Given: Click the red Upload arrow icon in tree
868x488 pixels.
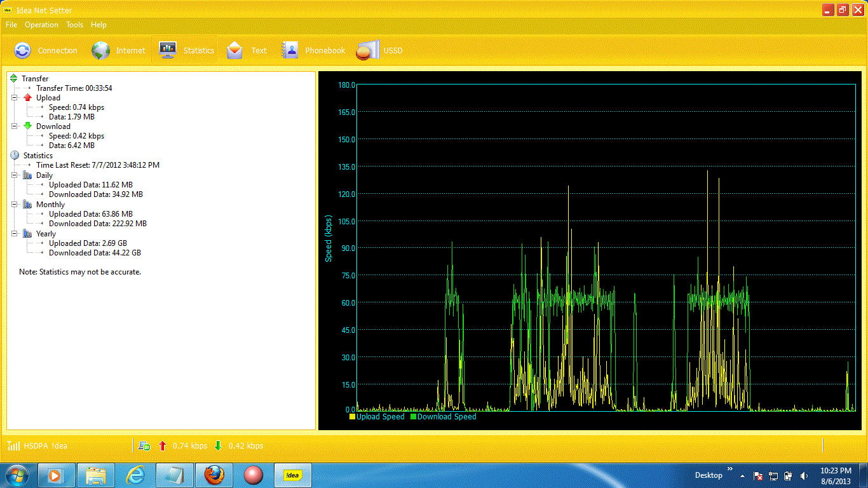Looking at the screenshot, I should tap(27, 98).
